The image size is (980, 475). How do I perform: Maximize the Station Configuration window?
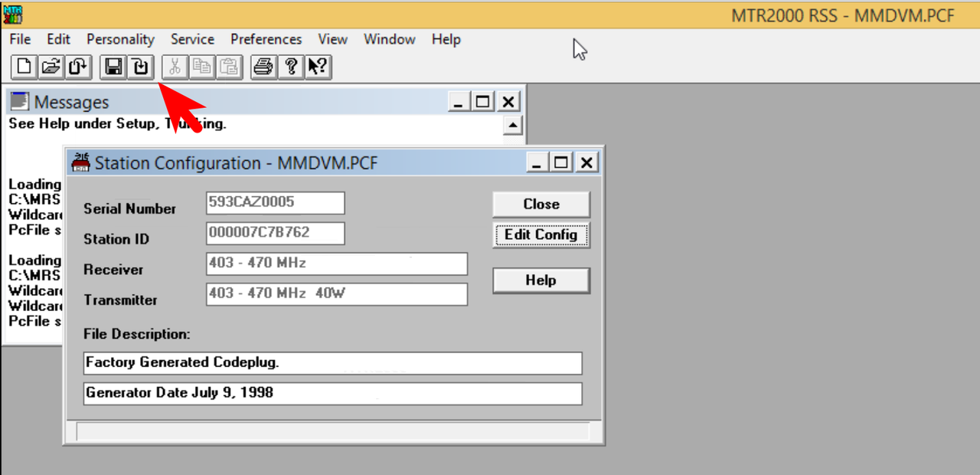point(561,162)
